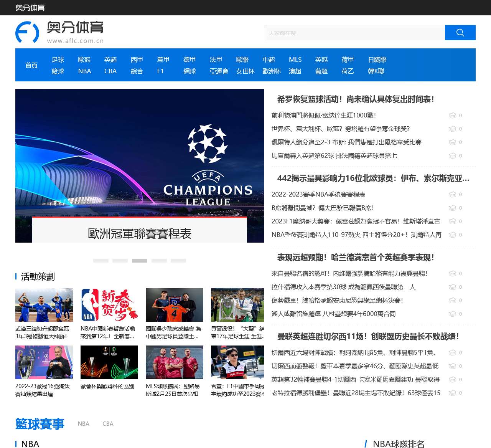The image size is (491, 448).
Task: Open the MLS navigation item
Action: click(295, 60)
